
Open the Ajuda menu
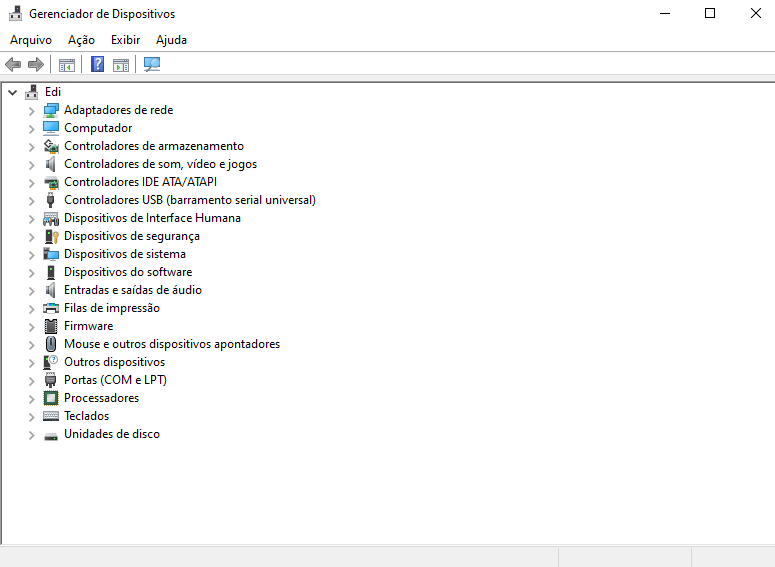pyautogui.click(x=171, y=40)
